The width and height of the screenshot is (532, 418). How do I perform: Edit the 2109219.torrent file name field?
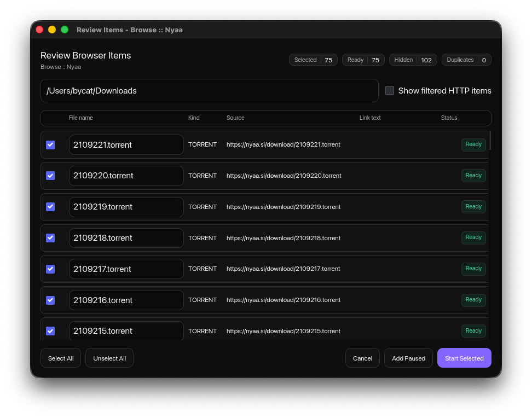126,207
